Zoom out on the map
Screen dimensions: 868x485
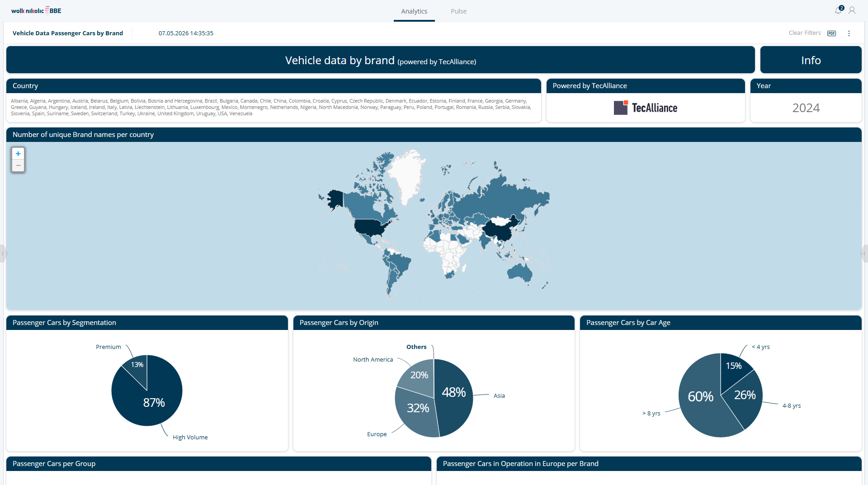[x=18, y=165]
